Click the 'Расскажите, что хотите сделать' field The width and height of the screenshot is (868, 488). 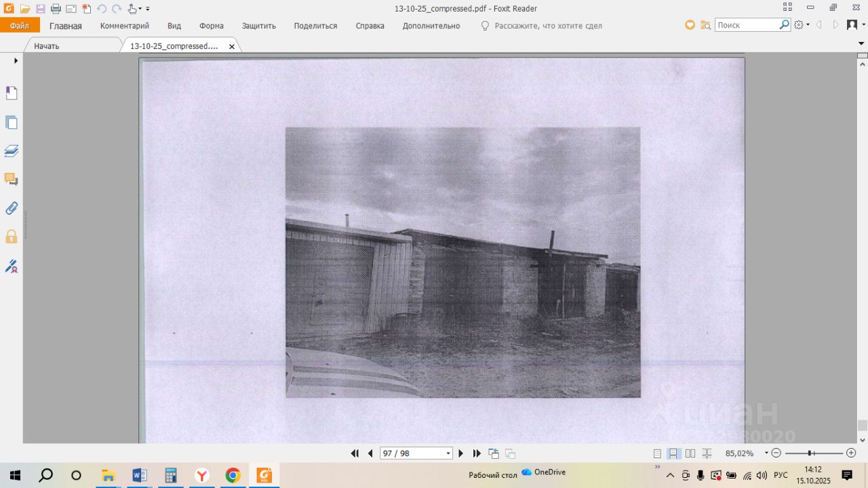549,26
